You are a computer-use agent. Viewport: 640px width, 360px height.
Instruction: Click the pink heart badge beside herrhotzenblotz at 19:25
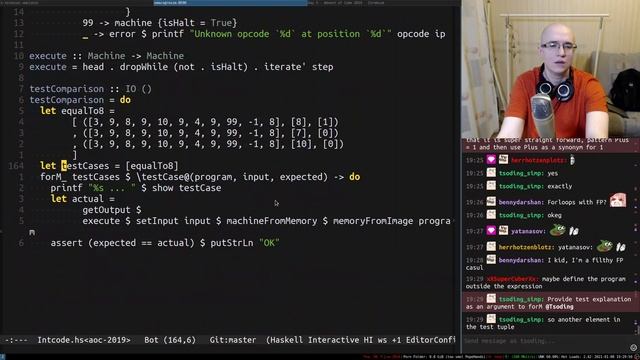click(491, 160)
